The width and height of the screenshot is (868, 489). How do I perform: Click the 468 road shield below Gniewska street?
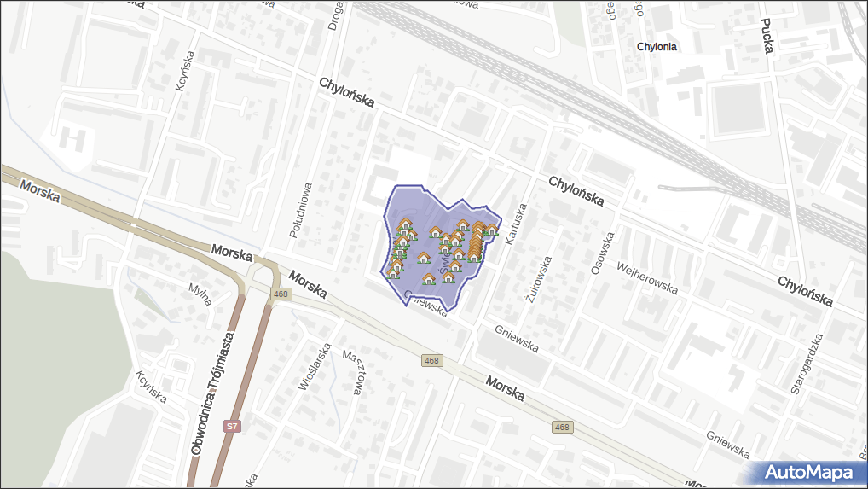coord(431,361)
